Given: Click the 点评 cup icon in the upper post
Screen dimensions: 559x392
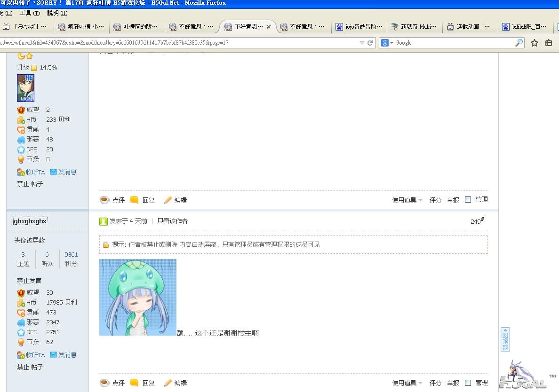Looking at the screenshot, I should 104,200.
